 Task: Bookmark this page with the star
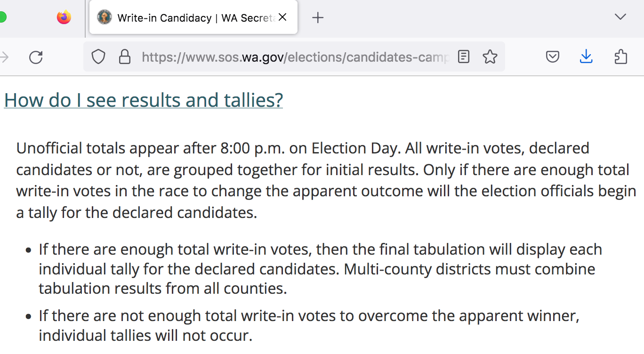[x=490, y=57]
